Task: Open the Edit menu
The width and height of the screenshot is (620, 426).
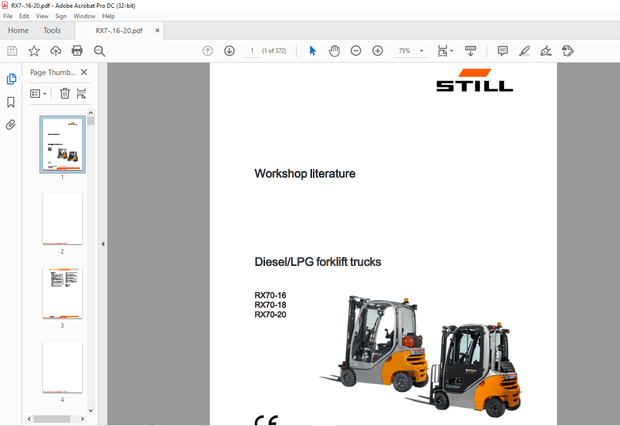Action: [24, 16]
